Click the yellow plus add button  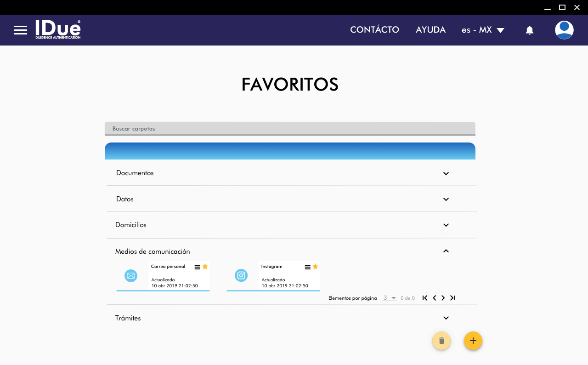[473, 341]
